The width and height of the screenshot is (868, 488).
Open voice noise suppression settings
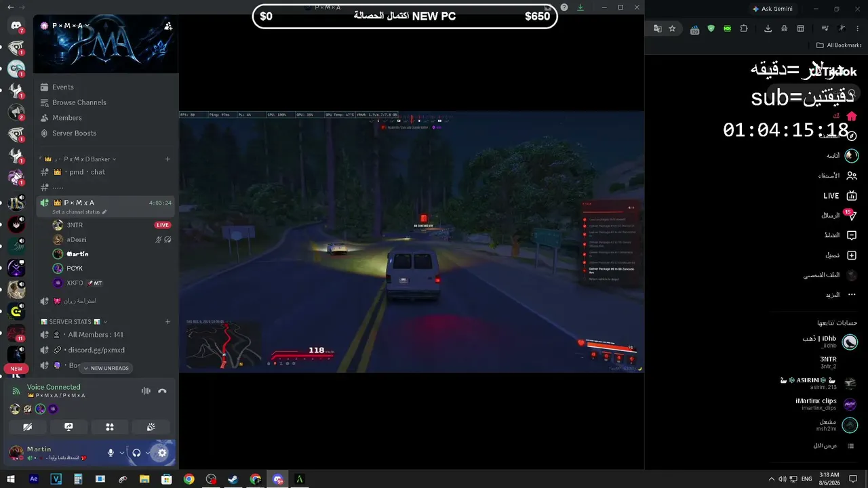[146, 391]
